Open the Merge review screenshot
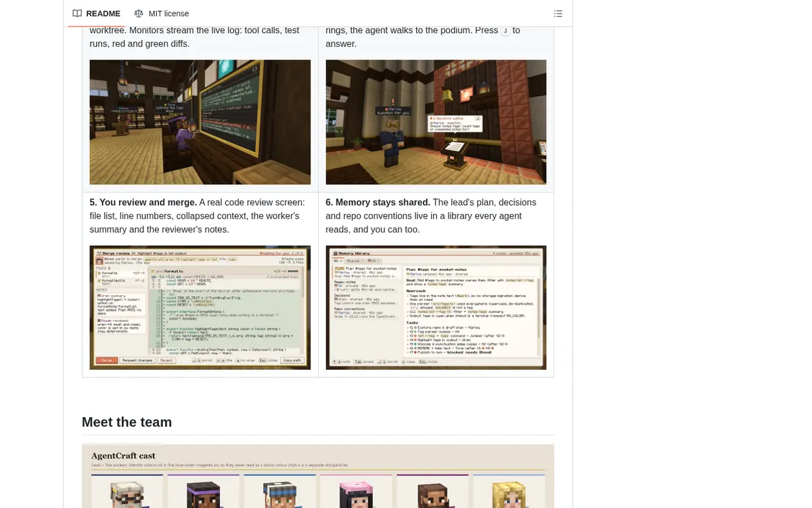This screenshot has width=812, height=508. click(x=200, y=308)
